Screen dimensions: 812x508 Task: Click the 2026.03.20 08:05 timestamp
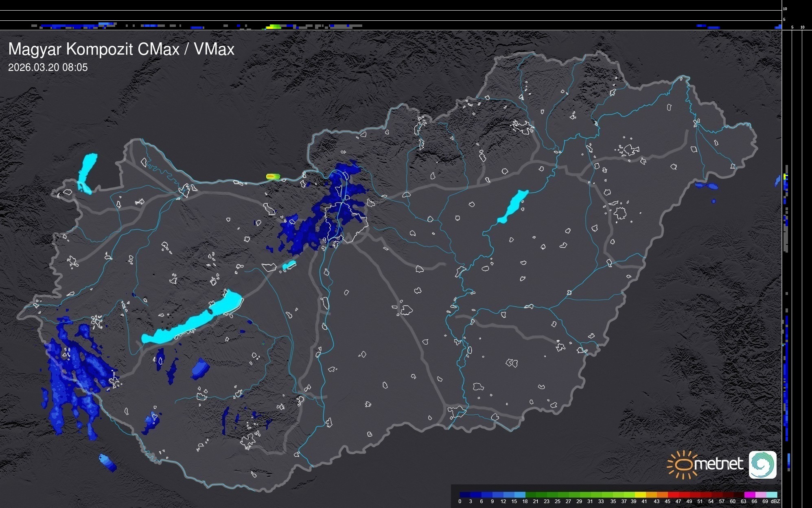[x=48, y=68]
